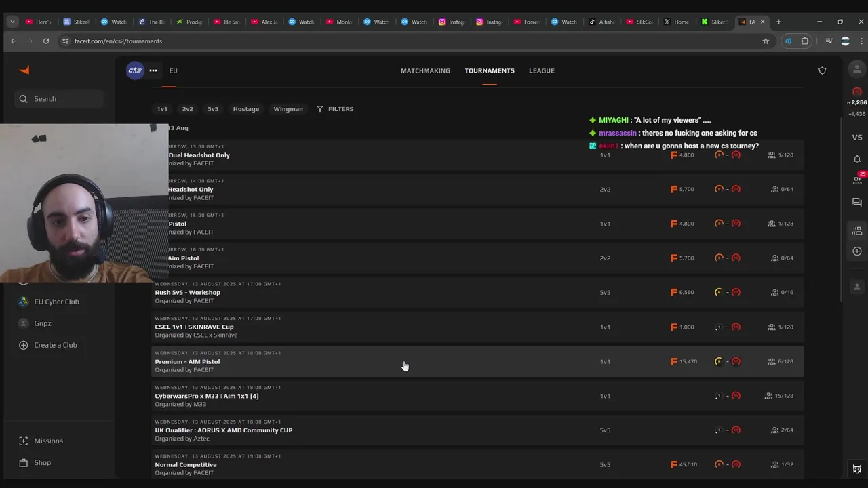The image size is (868, 488).
Task: Open the CS2 game selector icon
Action: 135,70
